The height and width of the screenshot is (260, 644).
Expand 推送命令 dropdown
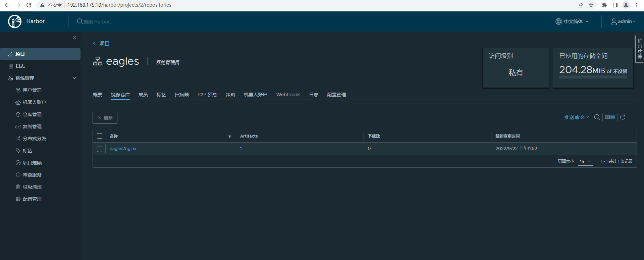(x=576, y=117)
